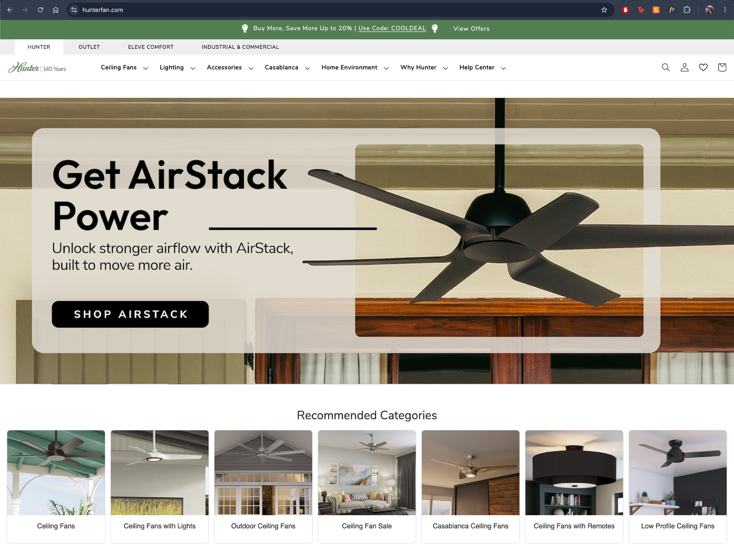Expand the Help Center menu chevron
The width and height of the screenshot is (734, 560).
504,68
